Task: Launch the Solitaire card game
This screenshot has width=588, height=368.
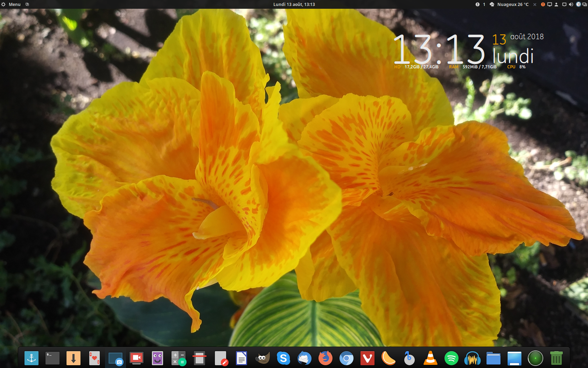Action: [x=94, y=358]
